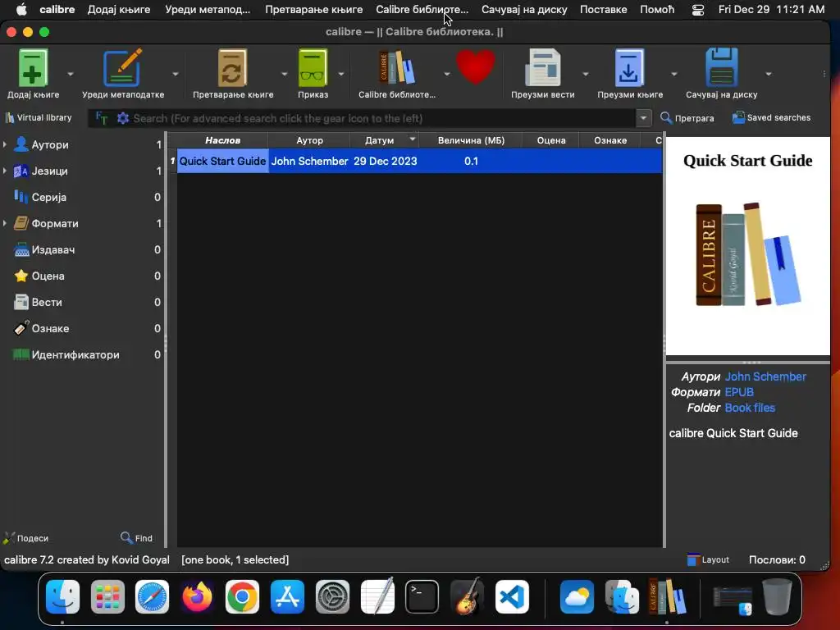Click Послови: 0 jobs indicator
The height and width of the screenshot is (630, 840).
(x=776, y=559)
